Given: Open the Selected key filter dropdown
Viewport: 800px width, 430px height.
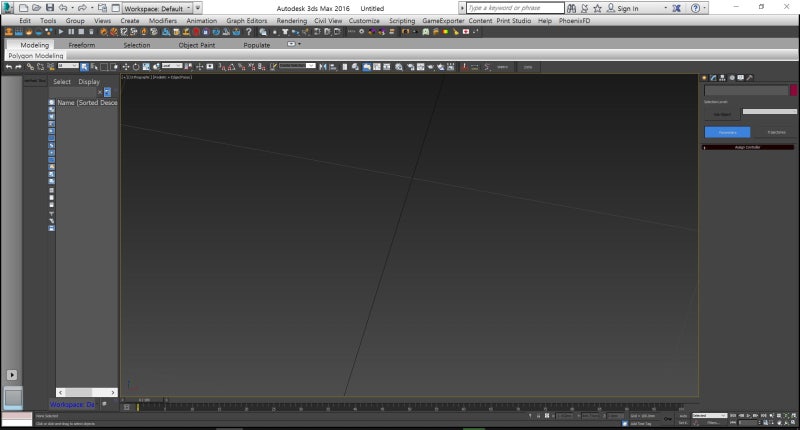Looking at the screenshot, I should coord(709,416).
